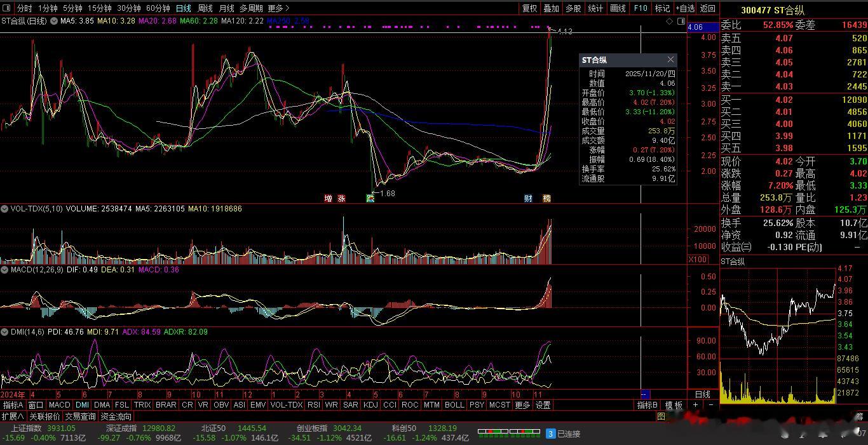Toggle 叠加 overlay comparison
This screenshot has width=868, height=445.
(x=551, y=8)
